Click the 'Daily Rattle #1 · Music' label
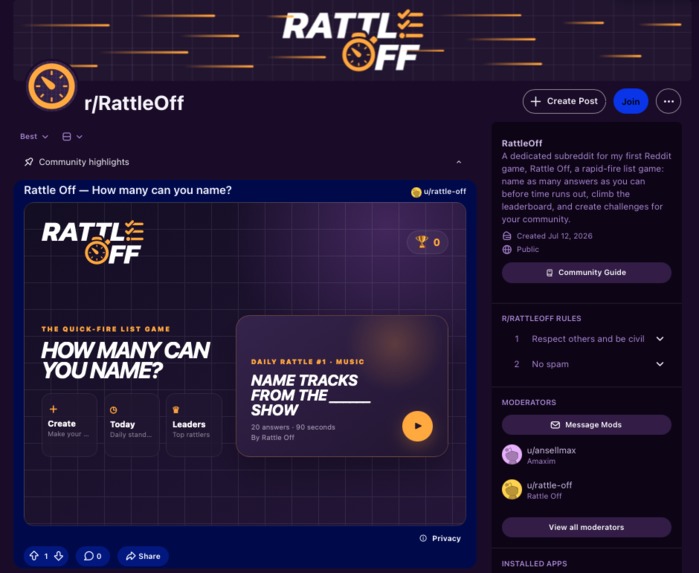Screen dimensions: 699x573 pyautogui.click(x=308, y=362)
